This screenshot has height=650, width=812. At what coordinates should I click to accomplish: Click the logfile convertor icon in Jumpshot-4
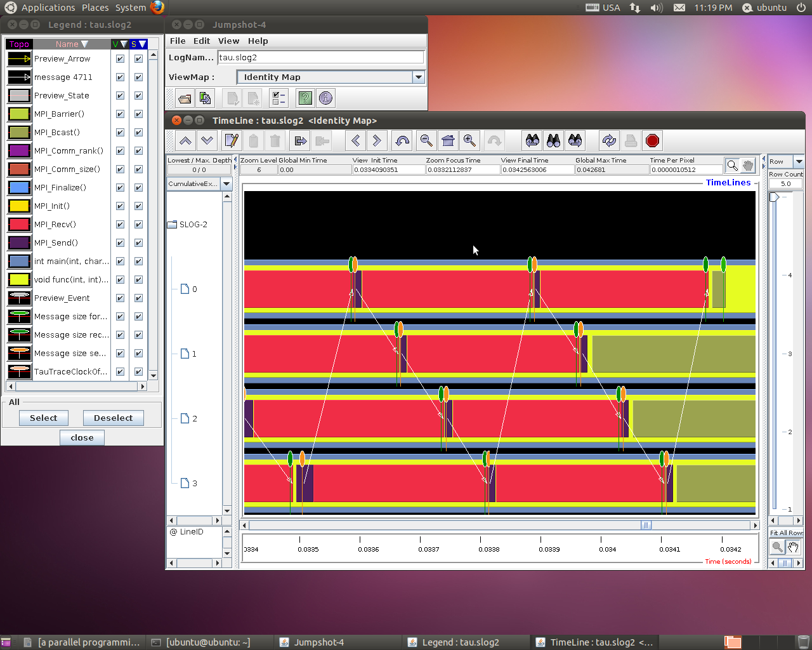(205, 98)
